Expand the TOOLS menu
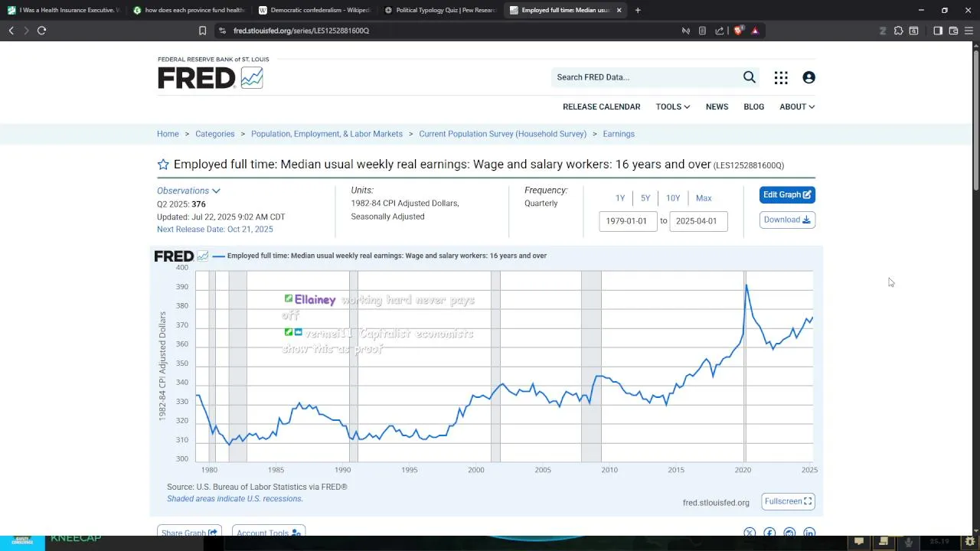Screen dimensions: 980x551 pos(672,107)
